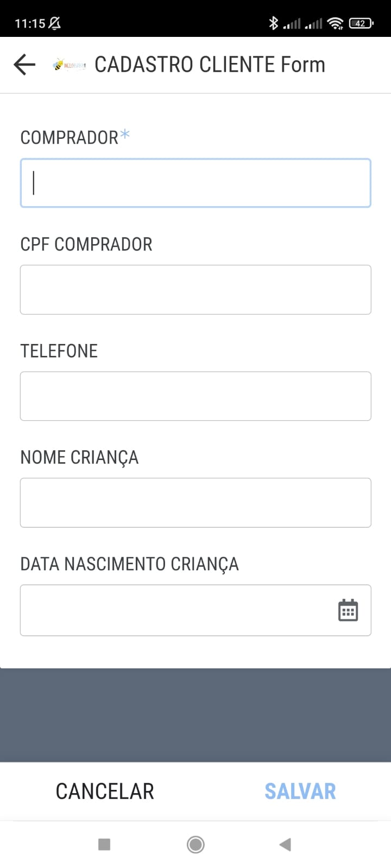Click the CPF COMPRADOR input field
391x868 pixels.
click(x=195, y=290)
